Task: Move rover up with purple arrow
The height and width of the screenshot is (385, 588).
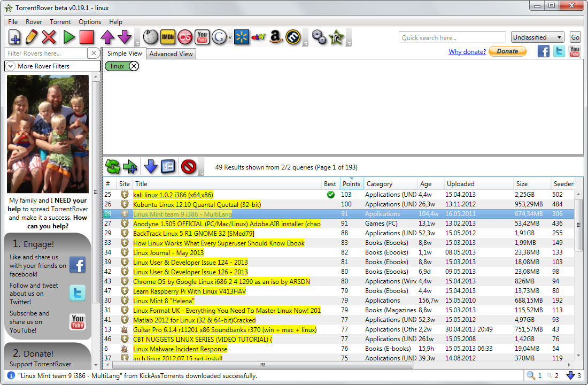Action: (x=107, y=37)
